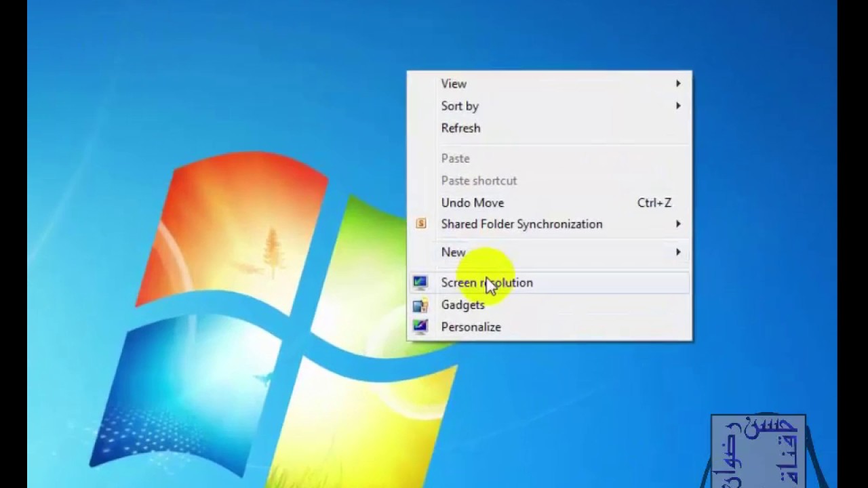Choose Undo Move
Viewport: 868px width, 488px height.
pos(549,203)
